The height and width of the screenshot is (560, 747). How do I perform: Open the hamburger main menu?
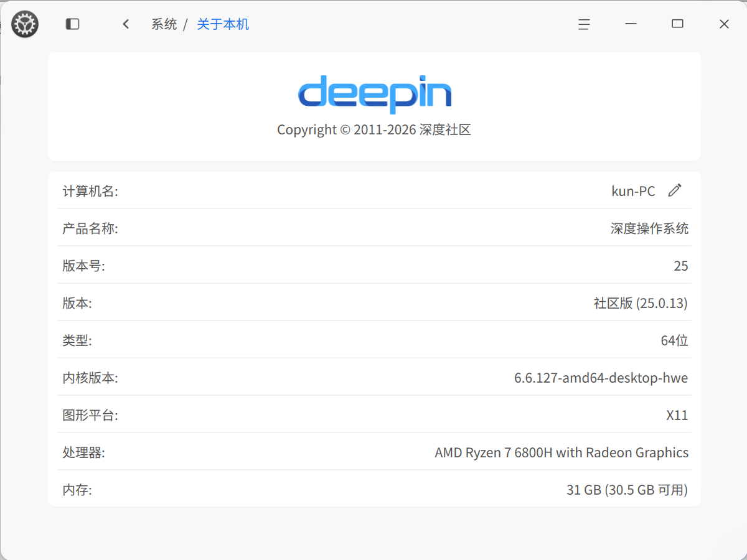584,24
